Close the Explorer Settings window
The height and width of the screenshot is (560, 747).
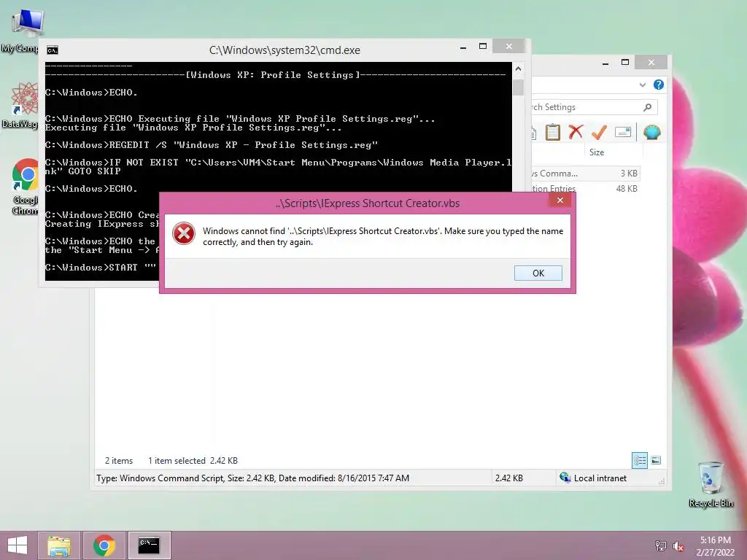(651, 63)
